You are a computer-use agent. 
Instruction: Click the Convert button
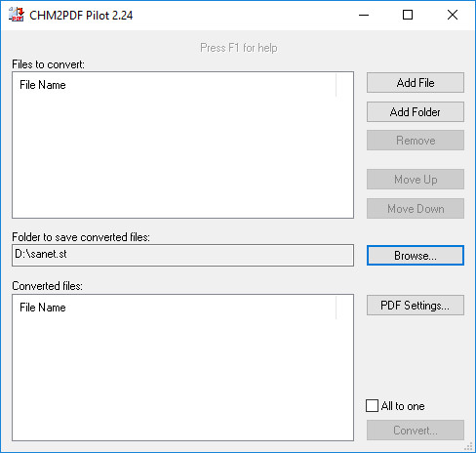(416, 431)
